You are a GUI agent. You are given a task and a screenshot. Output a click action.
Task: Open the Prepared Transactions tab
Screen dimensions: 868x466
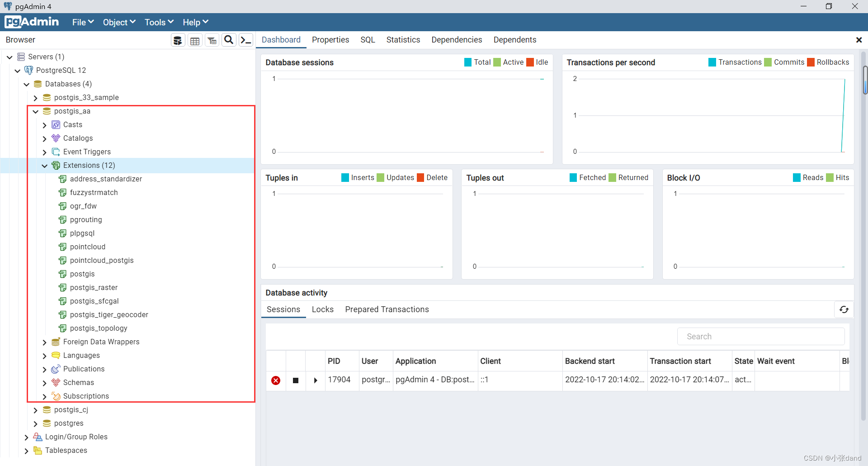click(387, 309)
